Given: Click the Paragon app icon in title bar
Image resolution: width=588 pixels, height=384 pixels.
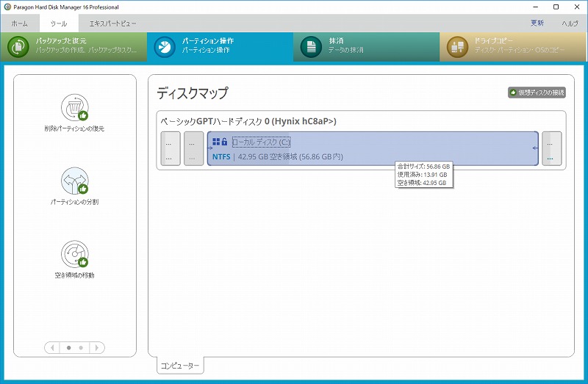Looking at the screenshot, I should pyautogui.click(x=7, y=7).
